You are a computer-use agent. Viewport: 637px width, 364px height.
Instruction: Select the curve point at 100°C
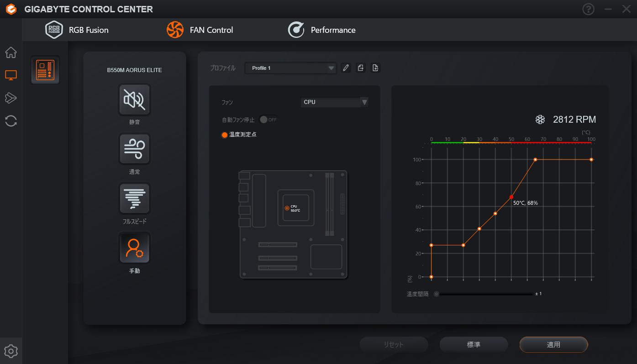coord(591,160)
